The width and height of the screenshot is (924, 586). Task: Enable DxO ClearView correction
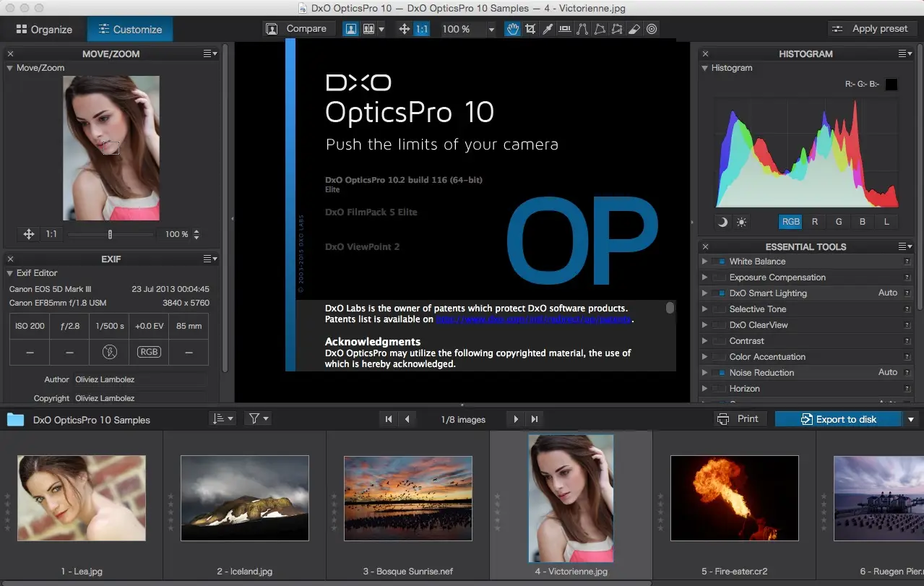[719, 325]
